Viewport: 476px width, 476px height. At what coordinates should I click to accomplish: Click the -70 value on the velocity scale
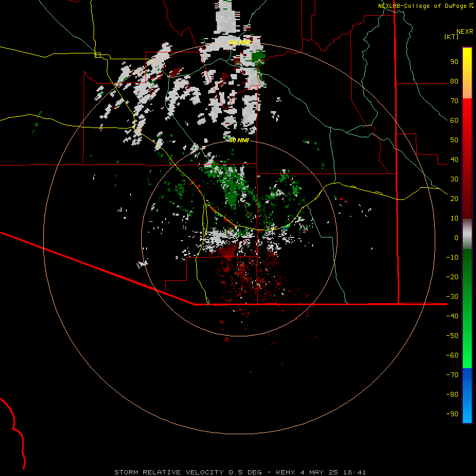click(x=452, y=374)
